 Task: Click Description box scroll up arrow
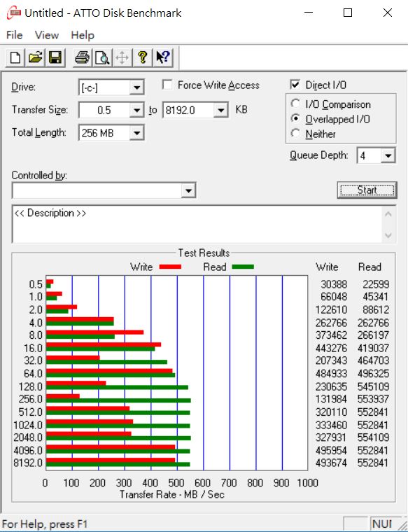pos(388,214)
